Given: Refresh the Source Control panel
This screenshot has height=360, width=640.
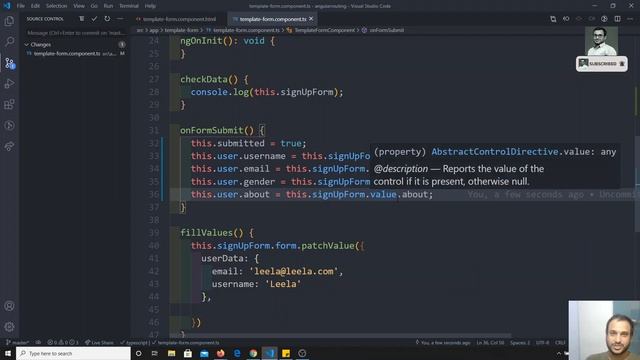Looking at the screenshot, I should pos(107,19).
